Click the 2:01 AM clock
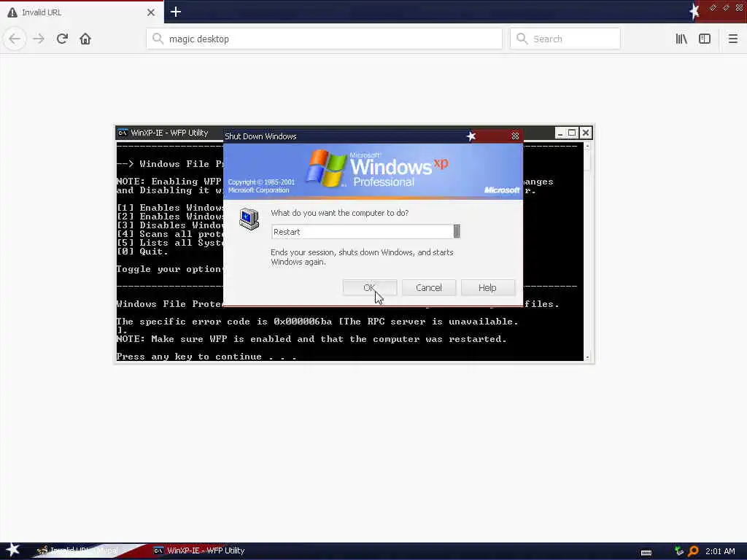 (720, 551)
